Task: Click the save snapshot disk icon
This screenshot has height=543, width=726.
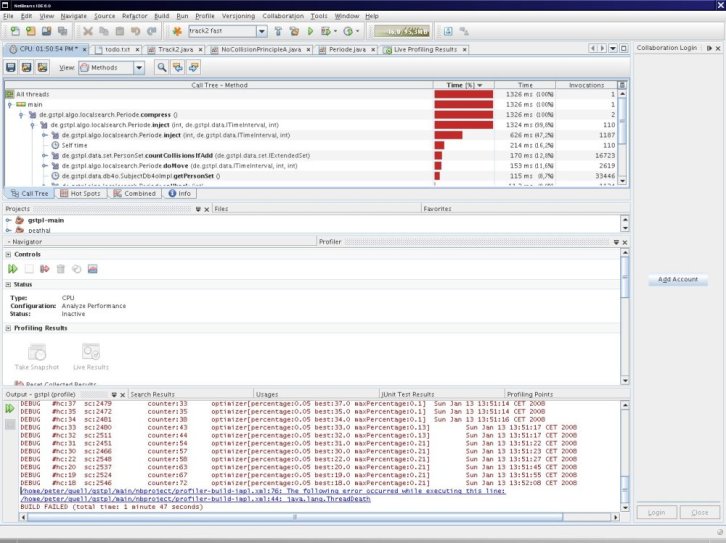Action: [x=11, y=67]
